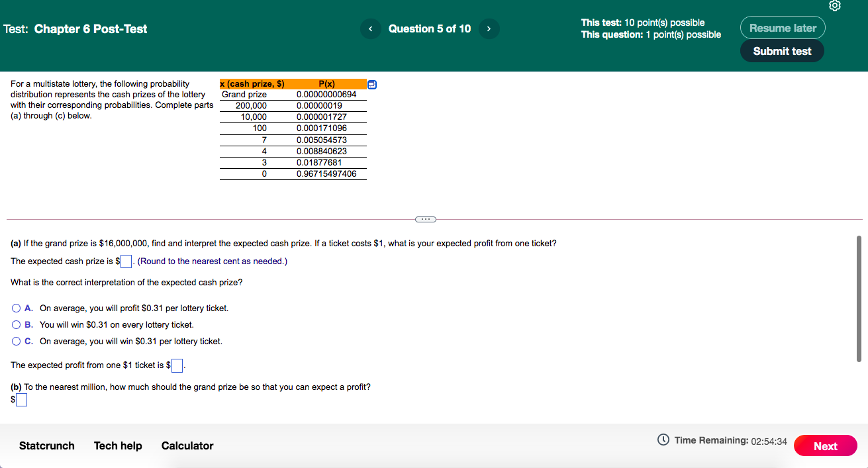The image size is (868, 468).
Task: Select answer choice C about average winnings
Action: tap(15, 340)
